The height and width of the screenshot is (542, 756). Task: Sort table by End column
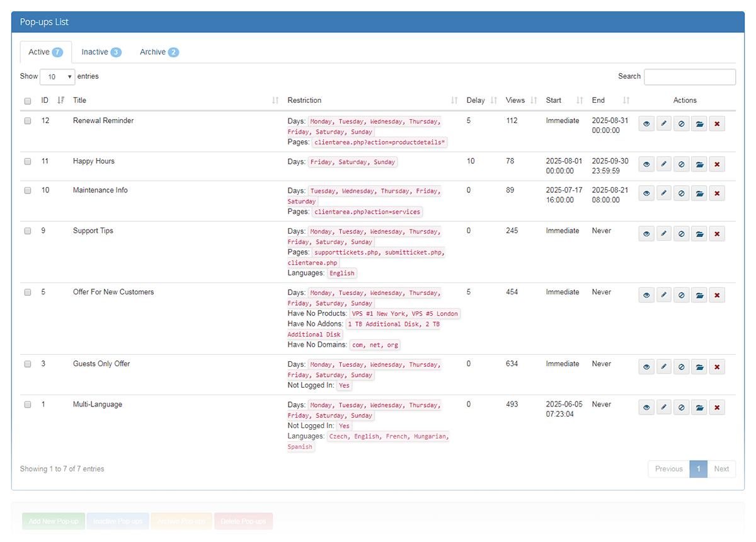[x=610, y=100]
